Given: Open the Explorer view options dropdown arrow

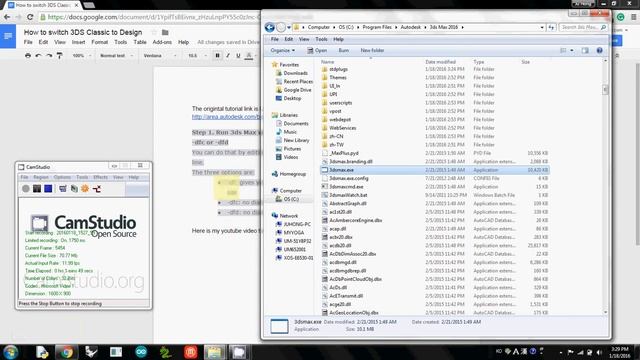Looking at the screenshot, I should pyautogui.click(x=572, y=50).
